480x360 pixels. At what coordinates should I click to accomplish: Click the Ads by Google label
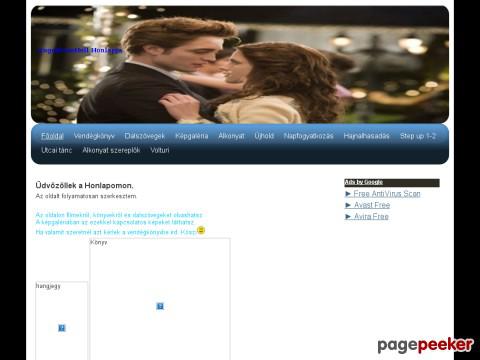364,182
